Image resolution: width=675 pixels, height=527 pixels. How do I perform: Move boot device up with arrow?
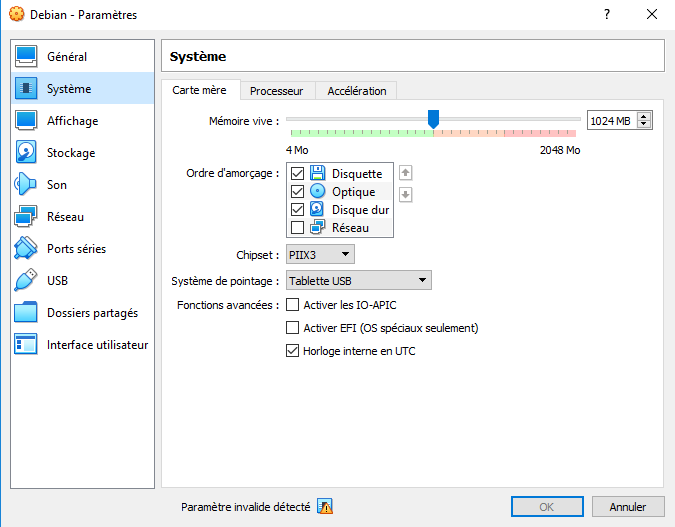coord(406,173)
